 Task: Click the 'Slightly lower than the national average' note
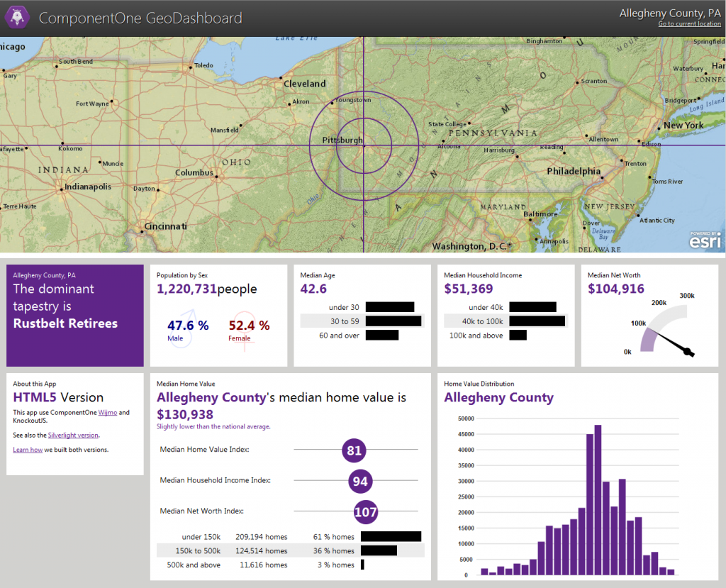click(x=213, y=426)
